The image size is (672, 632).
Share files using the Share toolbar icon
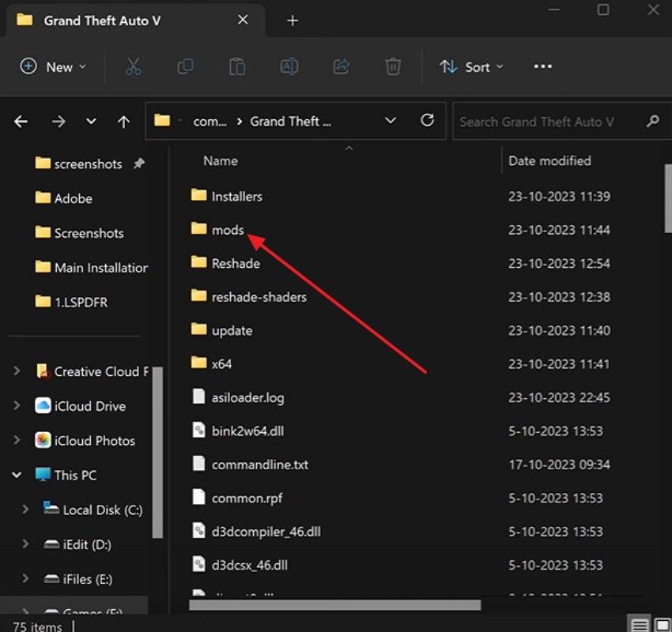click(x=341, y=66)
